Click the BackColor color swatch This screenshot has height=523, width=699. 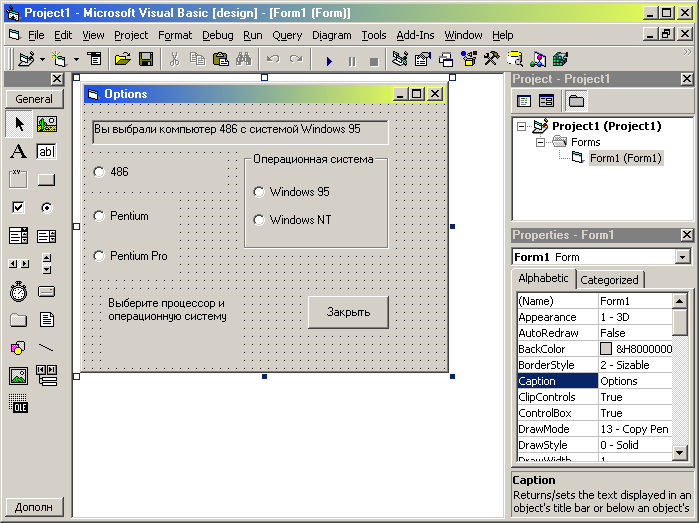click(606, 349)
